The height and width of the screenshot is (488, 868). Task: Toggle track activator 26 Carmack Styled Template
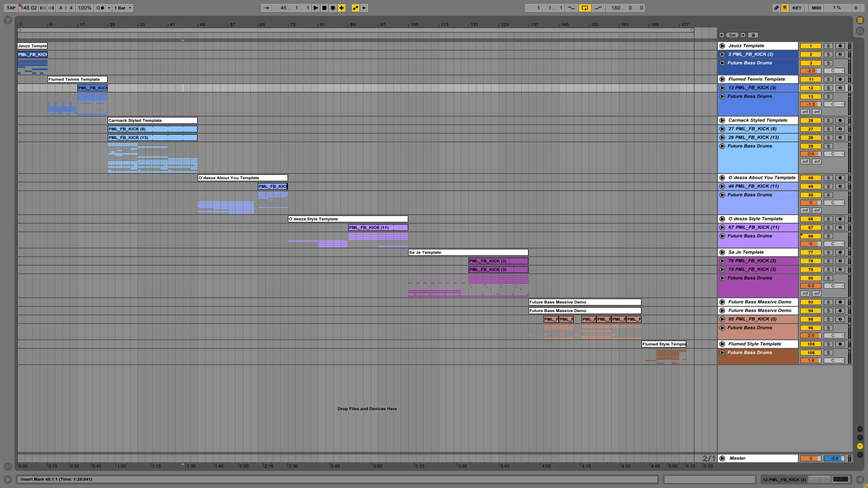[811, 120]
